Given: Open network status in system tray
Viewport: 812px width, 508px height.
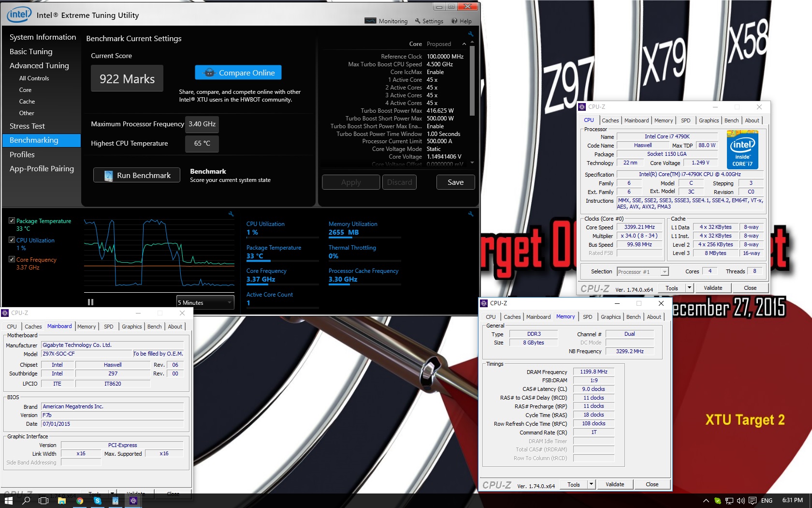Looking at the screenshot, I should click(729, 501).
